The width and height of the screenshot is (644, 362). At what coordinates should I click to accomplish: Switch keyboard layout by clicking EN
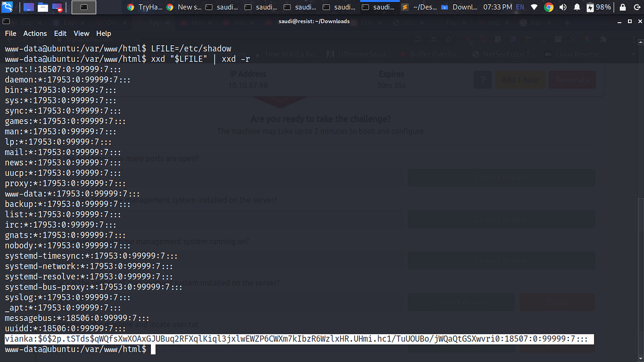519,7
